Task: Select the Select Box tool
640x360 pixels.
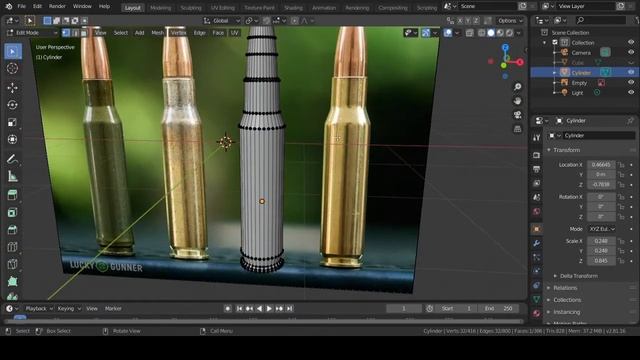Action: point(12,51)
